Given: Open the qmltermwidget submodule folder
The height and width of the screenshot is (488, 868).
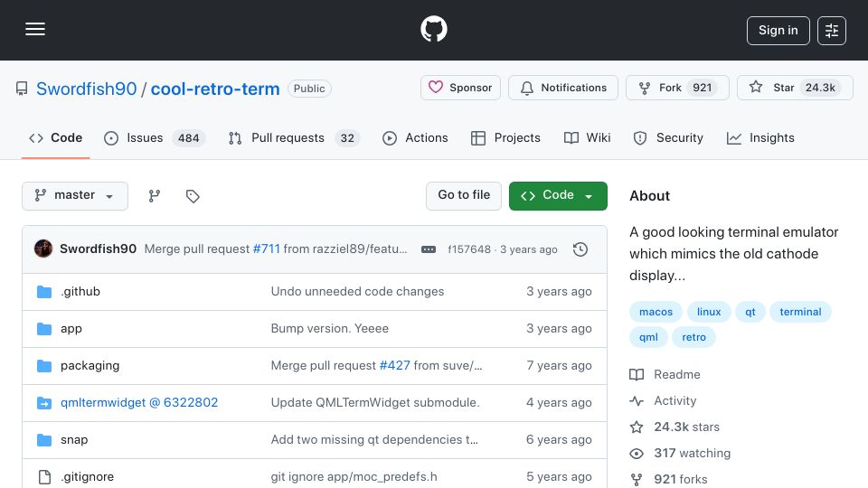Looking at the screenshot, I should pos(139,403).
